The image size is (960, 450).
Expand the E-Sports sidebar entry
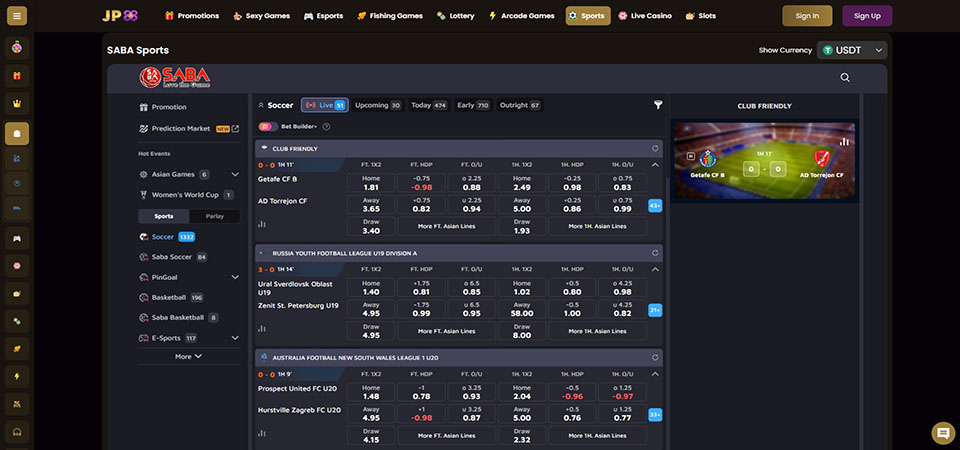tap(234, 338)
